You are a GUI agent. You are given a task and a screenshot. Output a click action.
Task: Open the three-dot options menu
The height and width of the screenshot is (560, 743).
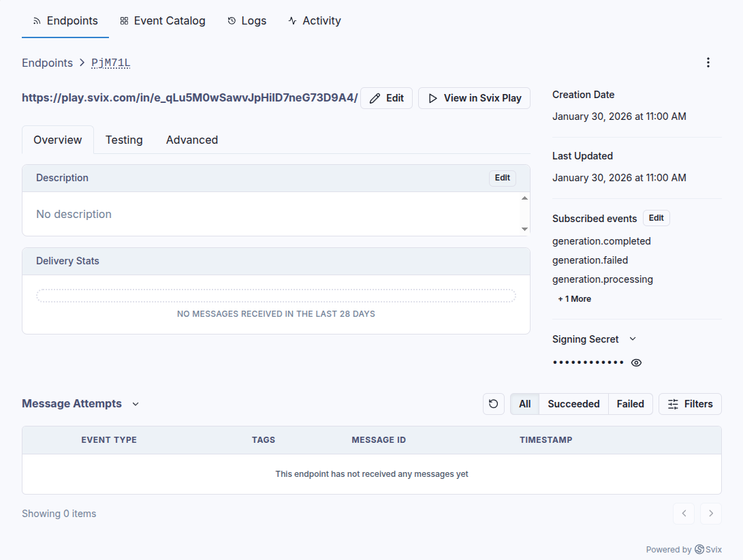point(708,62)
